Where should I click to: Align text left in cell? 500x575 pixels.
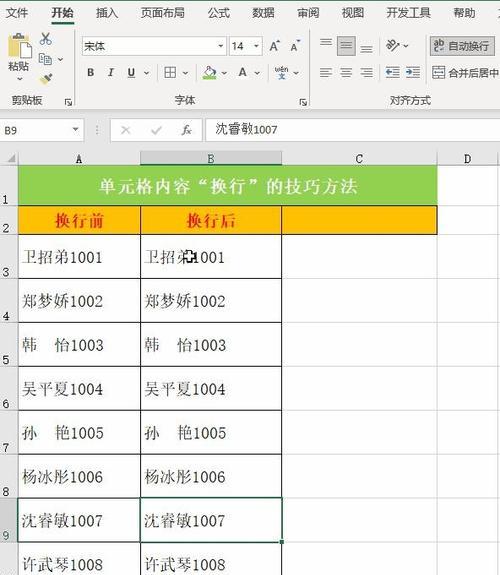(x=326, y=73)
